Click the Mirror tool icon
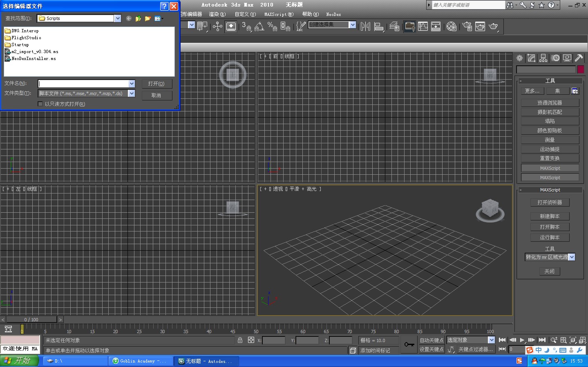This screenshot has width=588, height=367. (x=365, y=27)
